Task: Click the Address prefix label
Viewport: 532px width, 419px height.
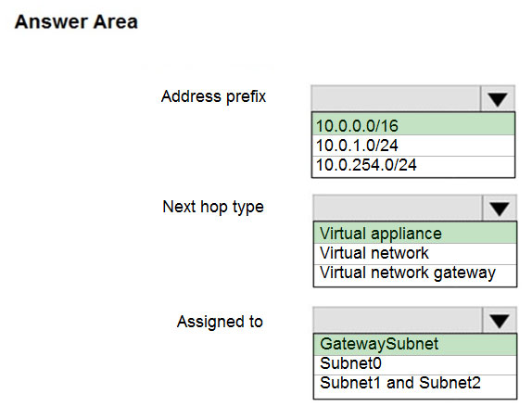Action: coord(213,96)
